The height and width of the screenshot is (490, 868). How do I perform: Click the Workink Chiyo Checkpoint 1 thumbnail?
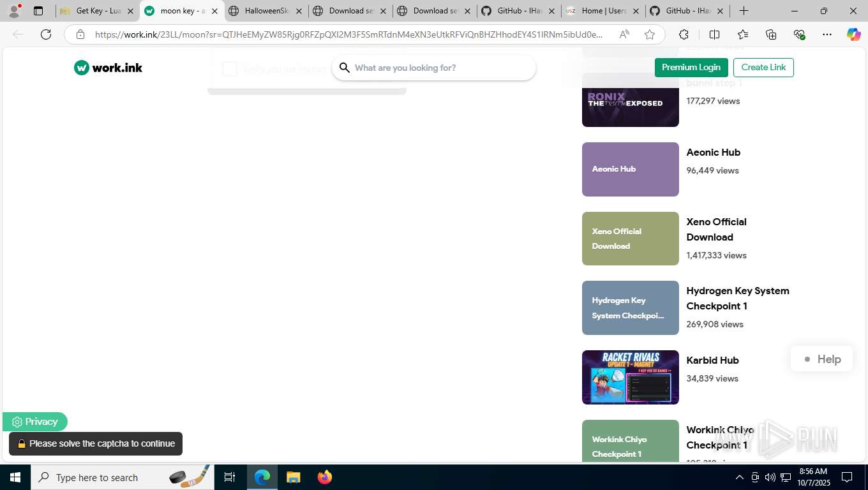pos(631,441)
